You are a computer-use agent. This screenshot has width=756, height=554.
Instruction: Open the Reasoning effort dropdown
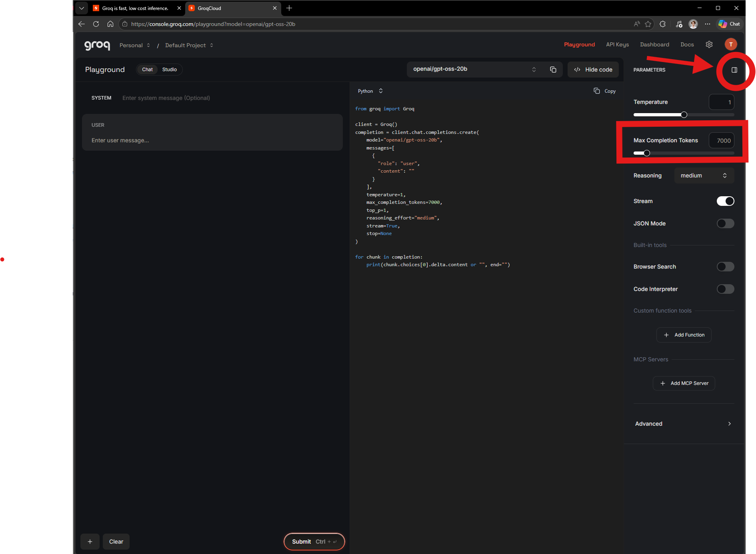click(704, 175)
